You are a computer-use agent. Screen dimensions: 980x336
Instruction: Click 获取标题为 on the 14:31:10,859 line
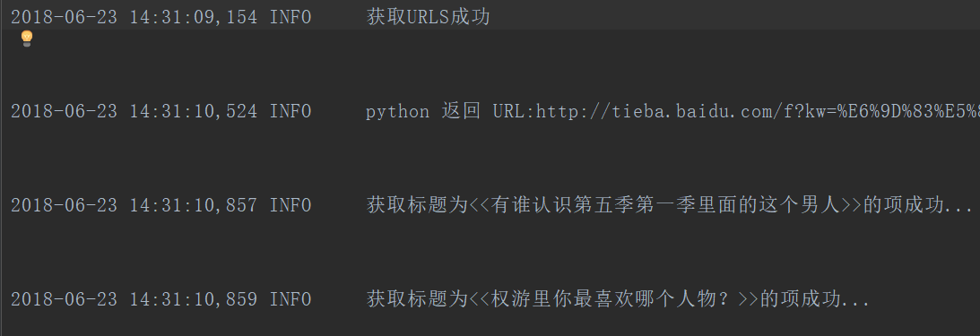pyautogui.click(x=417, y=298)
